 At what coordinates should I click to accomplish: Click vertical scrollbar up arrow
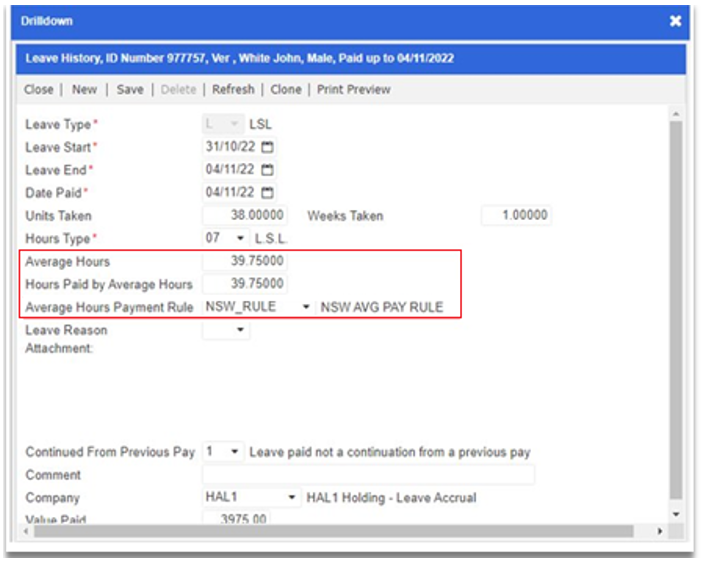coord(676,114)
